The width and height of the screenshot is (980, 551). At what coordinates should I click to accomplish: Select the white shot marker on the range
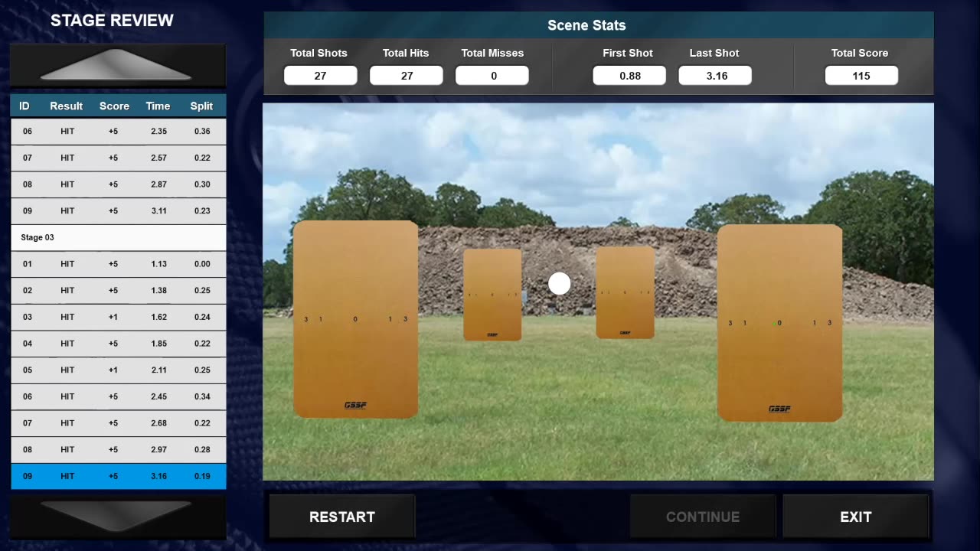pos(560,284)
